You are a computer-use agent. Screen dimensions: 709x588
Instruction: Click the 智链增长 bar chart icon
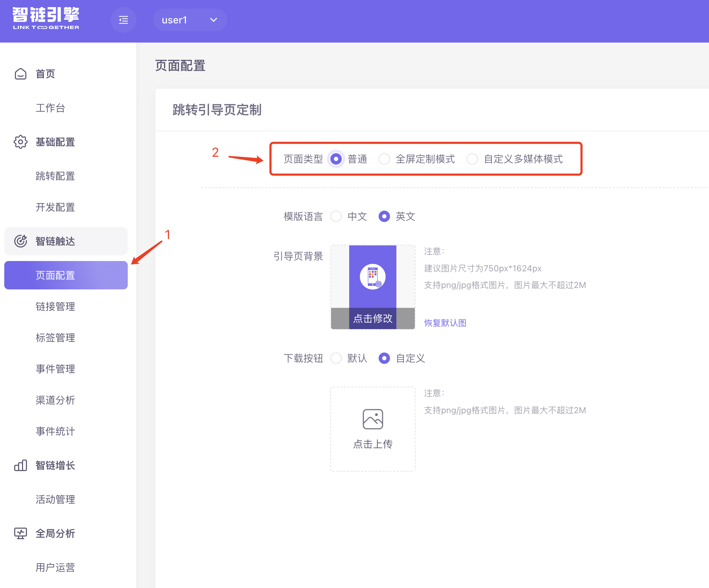click(20, 465)
